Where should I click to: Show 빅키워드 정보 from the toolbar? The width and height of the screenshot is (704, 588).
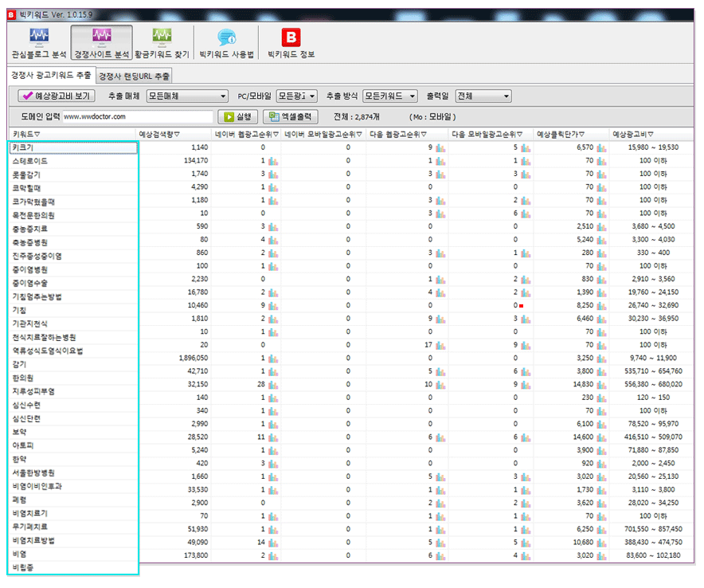click(x=291, y=43)
